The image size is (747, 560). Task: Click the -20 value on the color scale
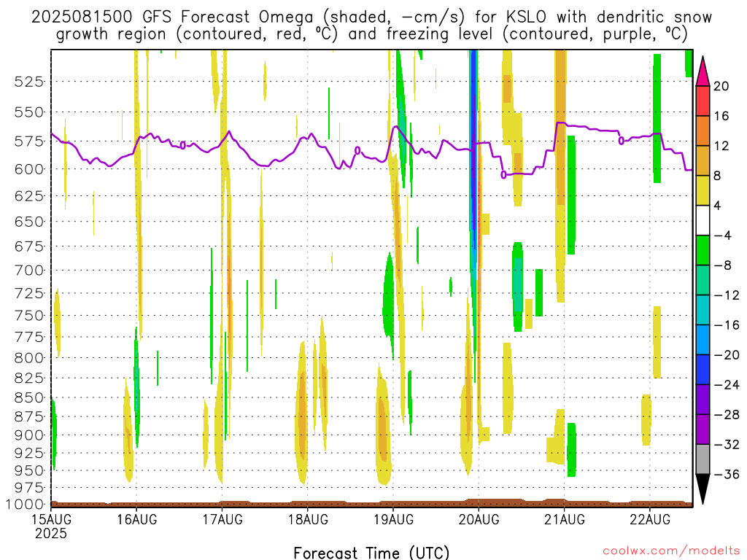click(x=727, y=355)
